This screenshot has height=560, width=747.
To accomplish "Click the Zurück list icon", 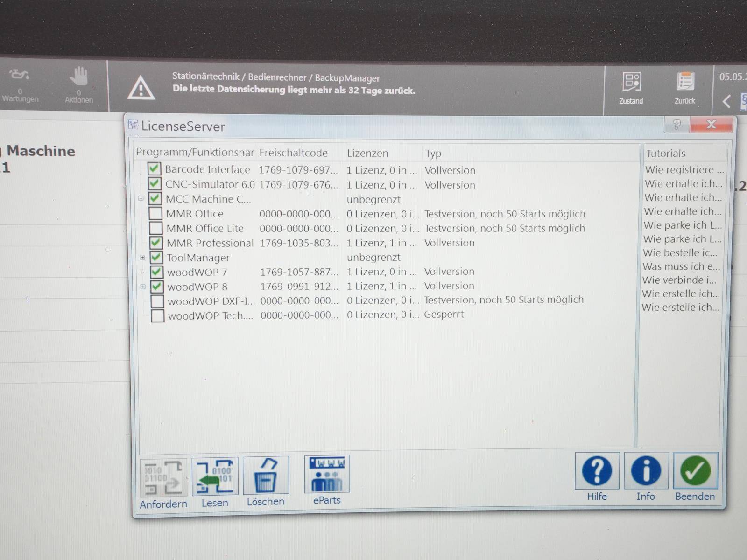I will (685, 82).
